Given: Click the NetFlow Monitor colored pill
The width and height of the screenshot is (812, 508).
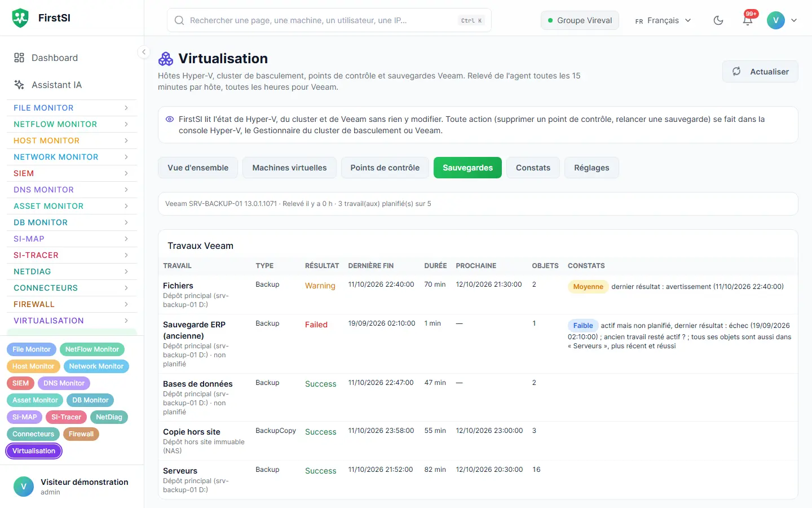Looking at the screenshot, I should [x=92, y=349].
